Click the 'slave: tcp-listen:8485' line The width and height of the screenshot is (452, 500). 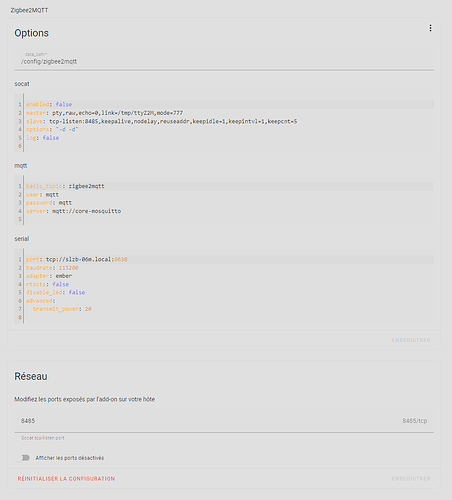click(162, 121)
